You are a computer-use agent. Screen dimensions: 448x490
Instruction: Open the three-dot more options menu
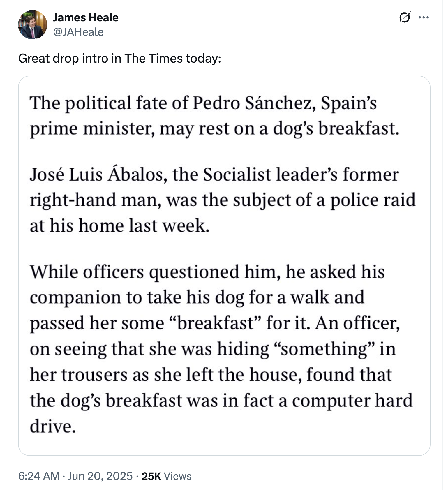[423, 17]
